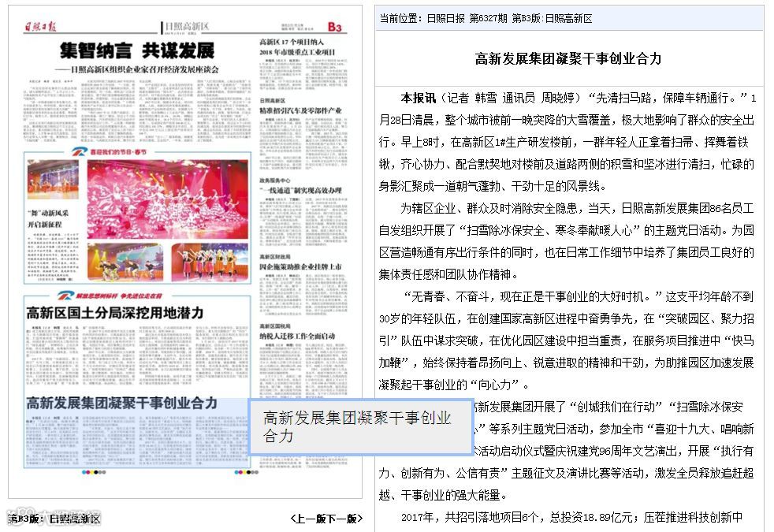
Task: Click 日照高新区 masthead section name
Action: 187,27
